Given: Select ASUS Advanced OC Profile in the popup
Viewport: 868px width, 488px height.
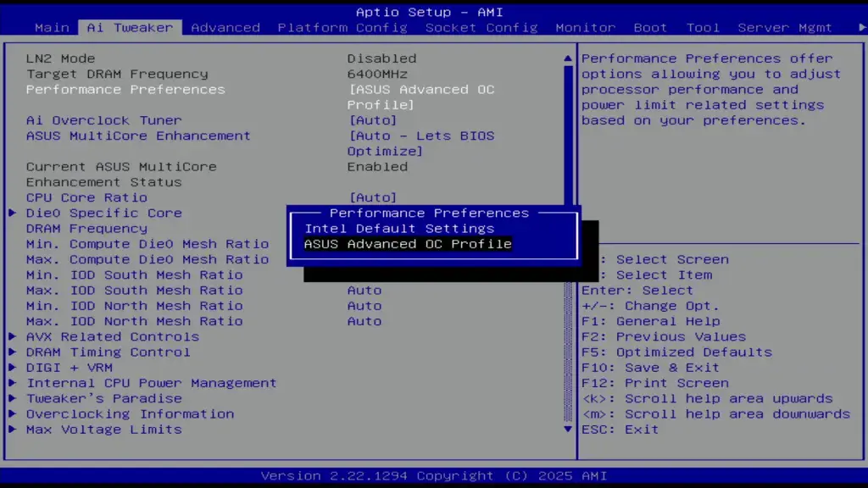Looking at the screenshot, I should click(x=408, y=243).
